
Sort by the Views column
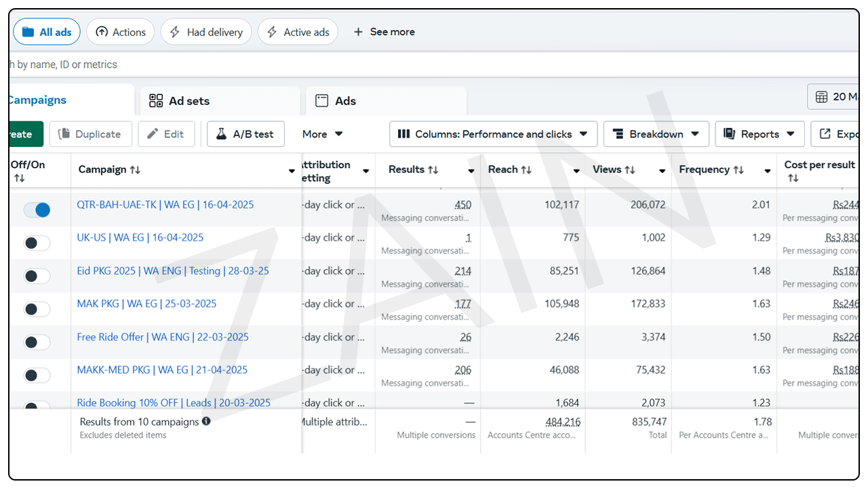[x=614, y=169]
